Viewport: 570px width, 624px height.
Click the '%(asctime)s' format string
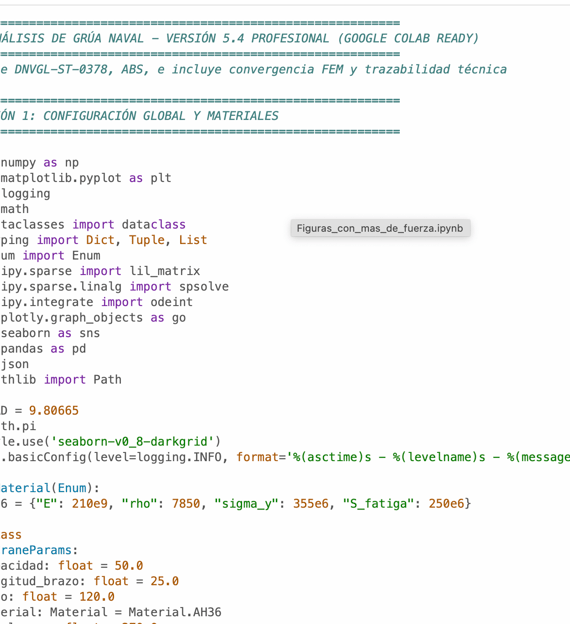332,457
